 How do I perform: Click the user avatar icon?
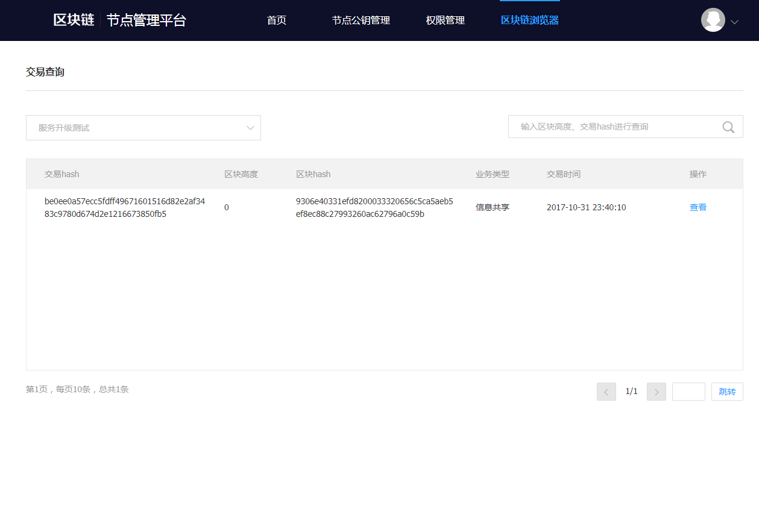pyautogui.click(x=713, y=20)
